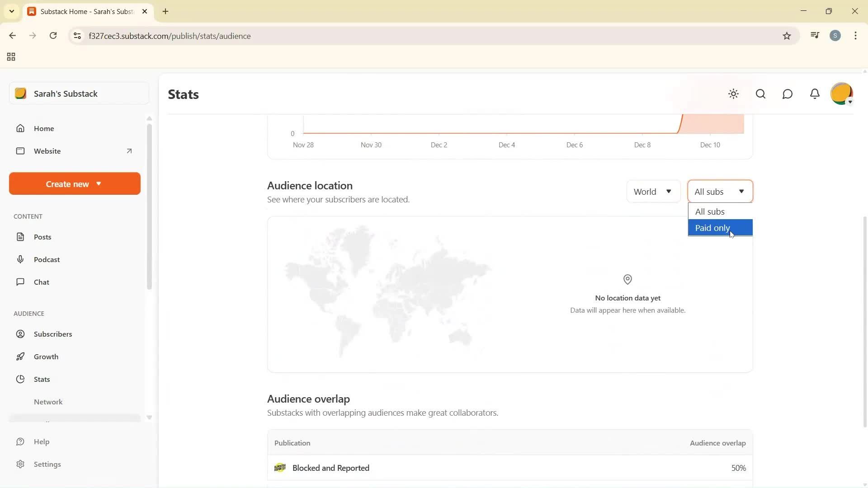Open the profile avatar menu
This screenshot has width=868, height=488.
coord(842,94)
